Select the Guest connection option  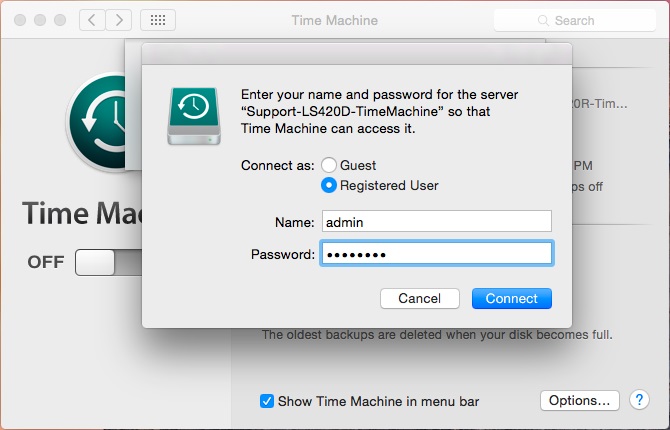tap(328, 165)
